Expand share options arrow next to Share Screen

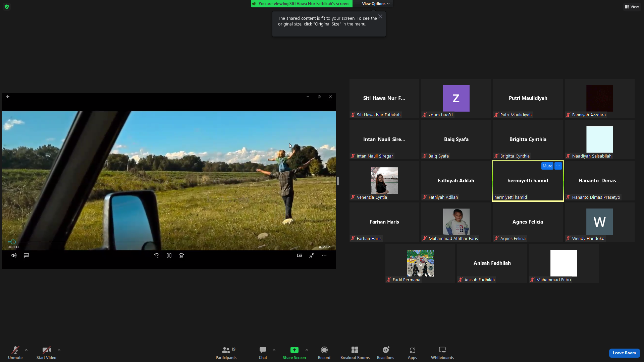[x=307, y=350]
